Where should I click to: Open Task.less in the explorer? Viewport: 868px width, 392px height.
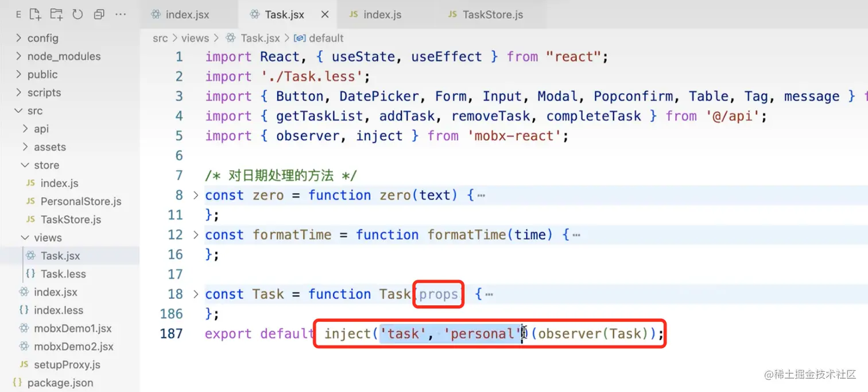pyautogui.click(x=63, y=274)
